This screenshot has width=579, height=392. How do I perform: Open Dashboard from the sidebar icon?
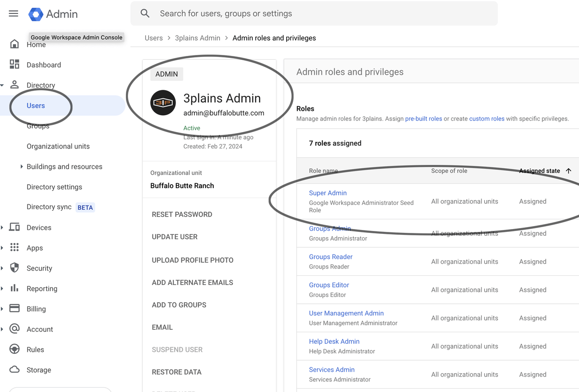pos(14,65)
